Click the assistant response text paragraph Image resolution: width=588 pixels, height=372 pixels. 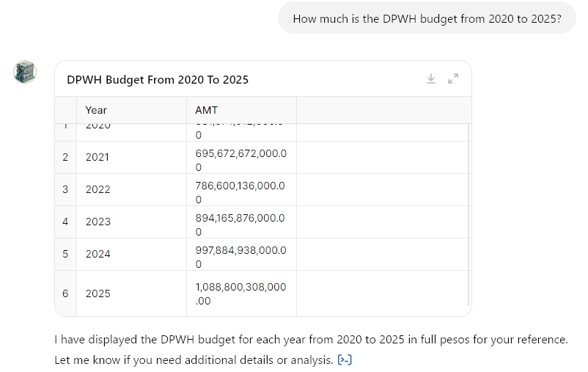(312, 349)
